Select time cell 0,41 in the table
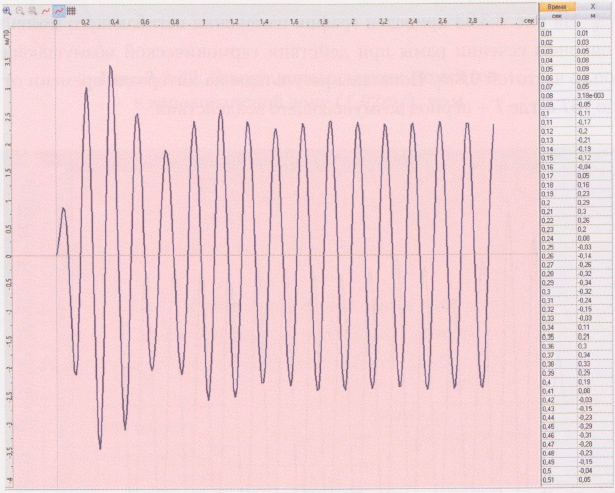The height and width of the screenshot is (493, 615). (558, 391)
